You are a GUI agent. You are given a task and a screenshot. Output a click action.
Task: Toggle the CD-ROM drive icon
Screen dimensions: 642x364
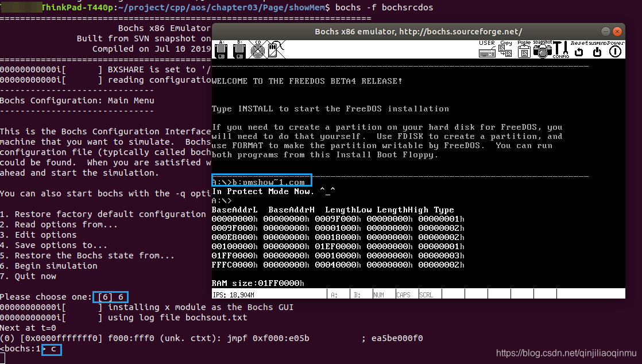[258, 49]
